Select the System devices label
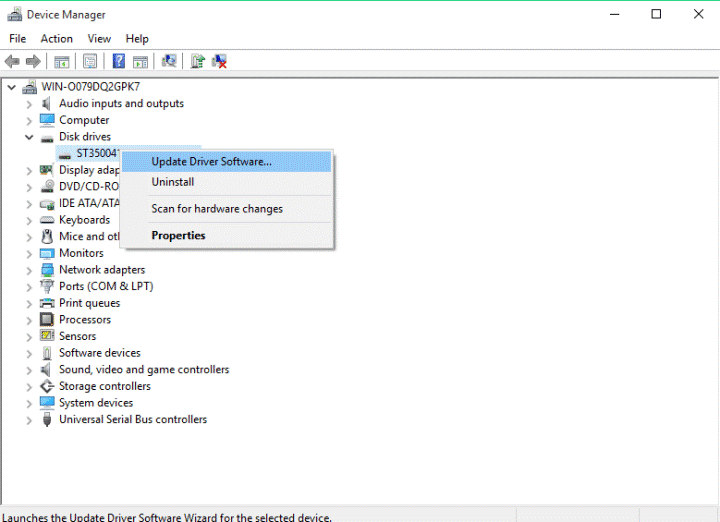 [x=96, y=403]
